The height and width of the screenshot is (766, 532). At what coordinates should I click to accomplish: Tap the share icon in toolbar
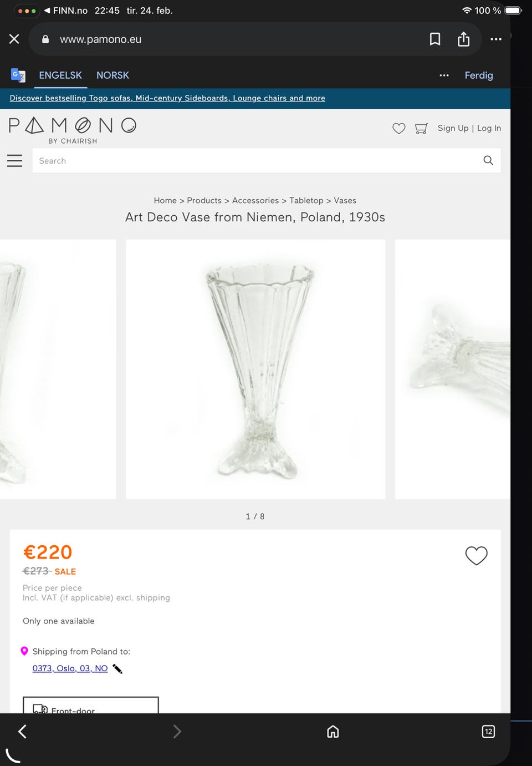[463, 39]
